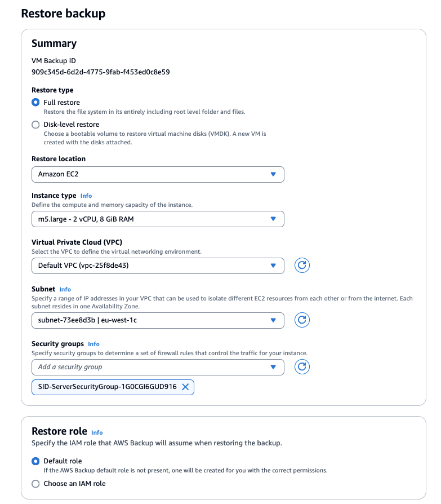Select the Disk-level restore option

pyautogui.click(x=35, y=124)
